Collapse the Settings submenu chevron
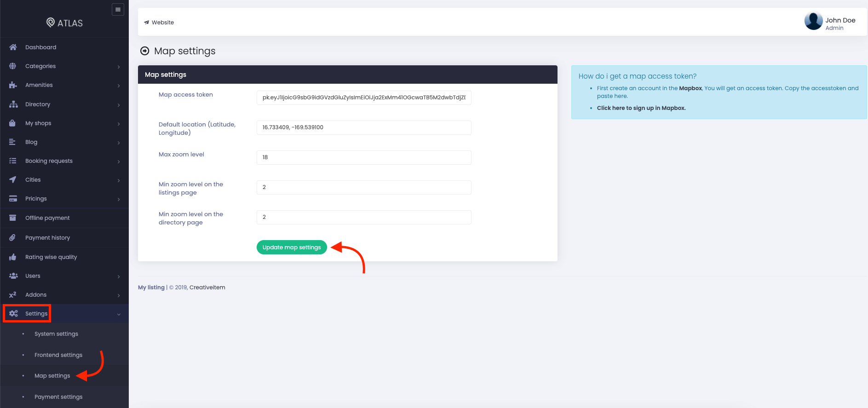Image resolution: width=868 pixels, height=408 pixels. click(x=119, y=314)
